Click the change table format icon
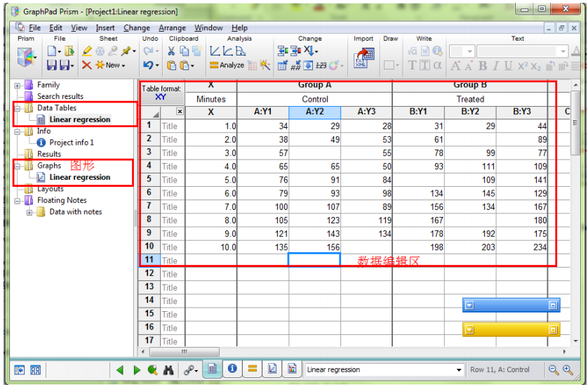 point(283,65)
